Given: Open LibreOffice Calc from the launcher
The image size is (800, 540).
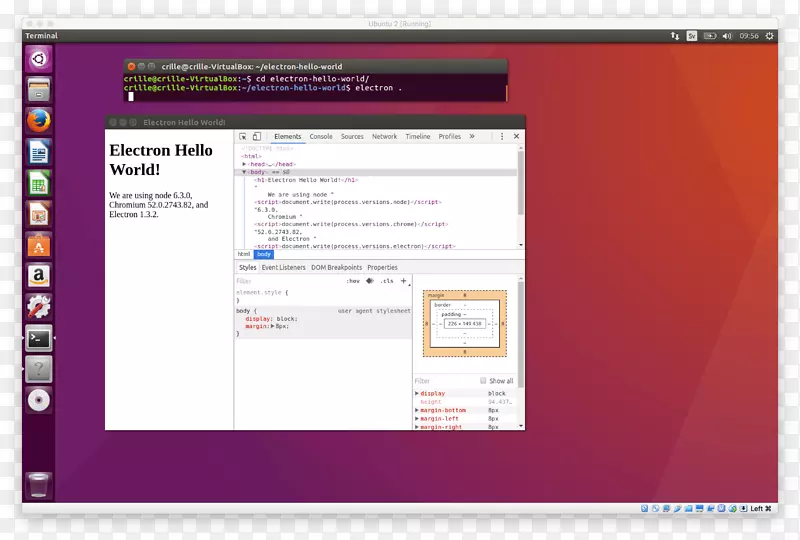Looking at the screenshot, I should pos(39,183).
